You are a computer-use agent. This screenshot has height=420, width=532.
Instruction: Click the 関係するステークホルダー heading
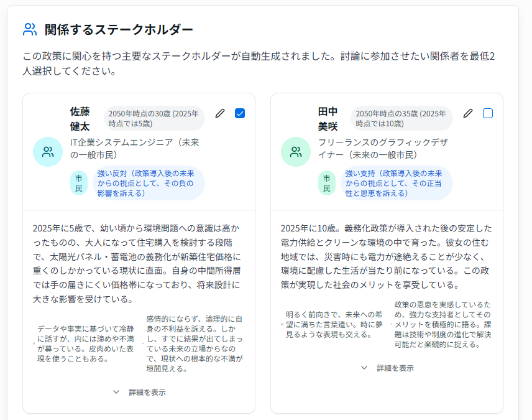click(119, 30)
